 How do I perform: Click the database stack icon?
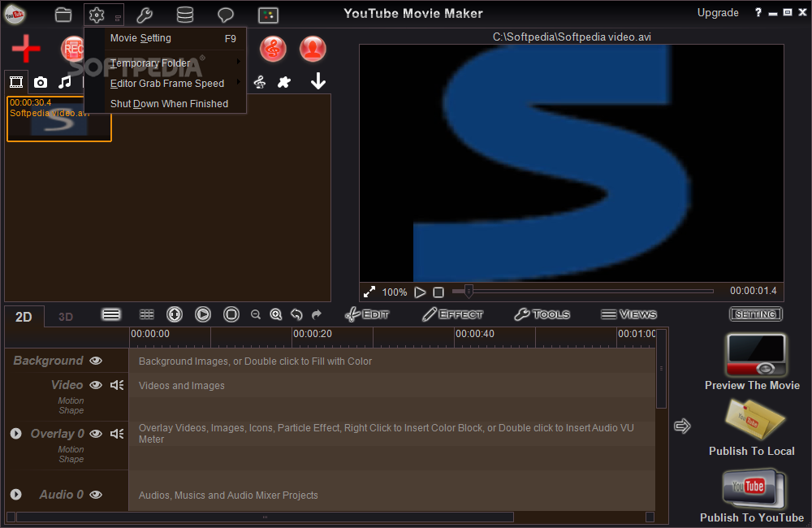click(x=185, y=15)
